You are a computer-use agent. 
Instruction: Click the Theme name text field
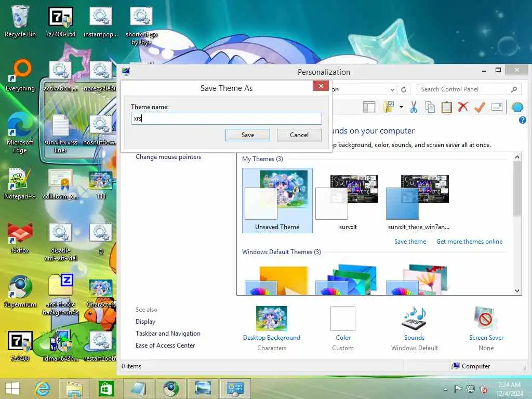coord(227,118)
